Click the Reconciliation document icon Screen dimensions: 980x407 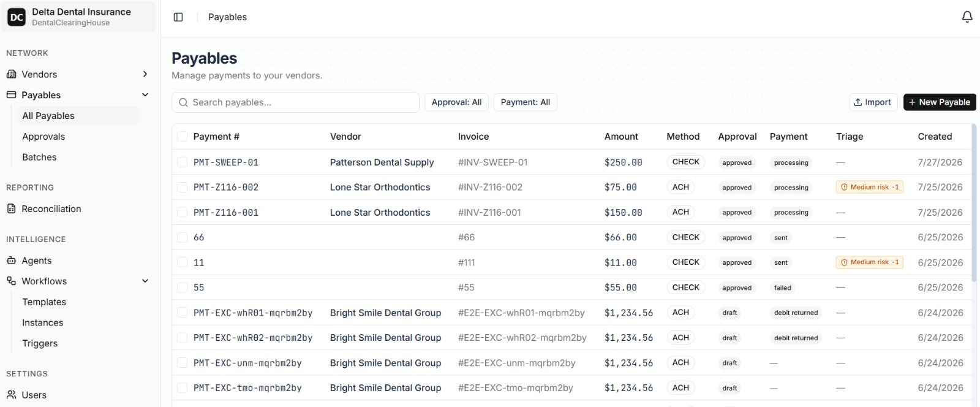coord(11,209)
